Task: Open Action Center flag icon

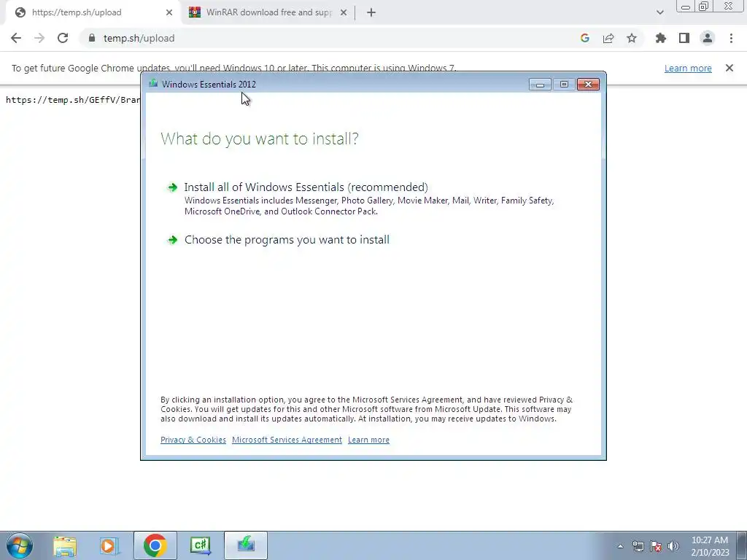Action: coord(656,546)
